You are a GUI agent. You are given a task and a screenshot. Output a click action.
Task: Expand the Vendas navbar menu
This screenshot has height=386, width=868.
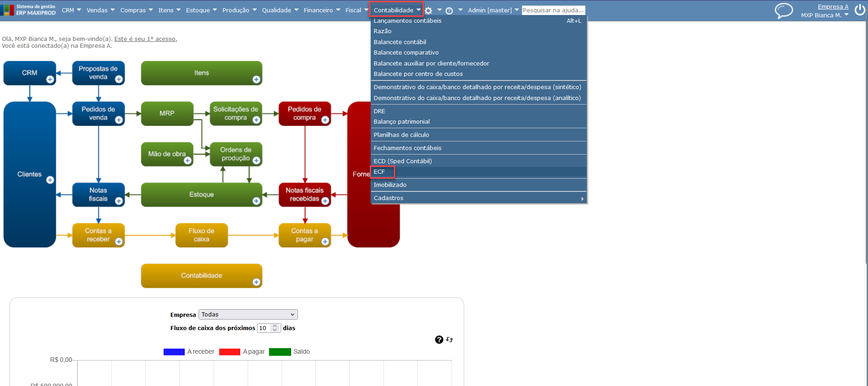(x=101, y=10)
